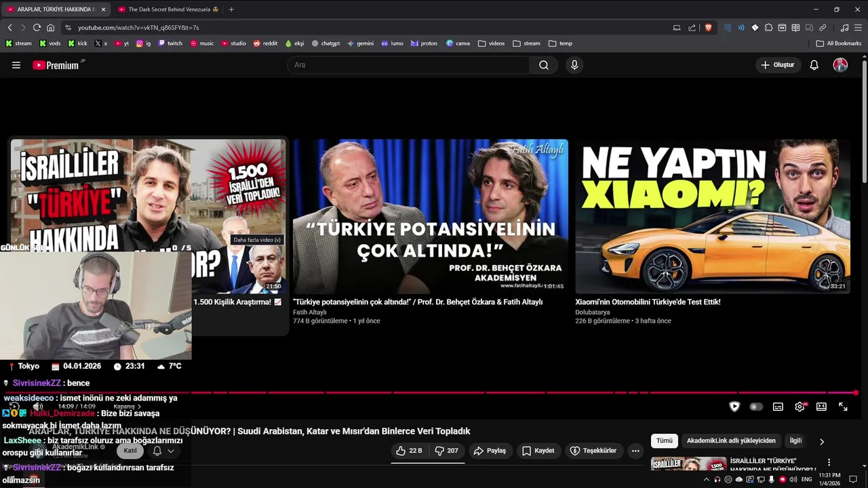The width and height of the screenshot is (868, 488).
Task: Reload the current page
Action: click(x=37, y=28)
